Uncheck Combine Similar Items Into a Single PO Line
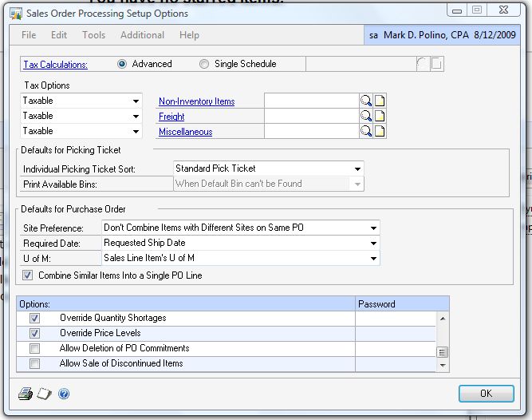This screenshot has width=532, height=420. (x=29, y=275)
